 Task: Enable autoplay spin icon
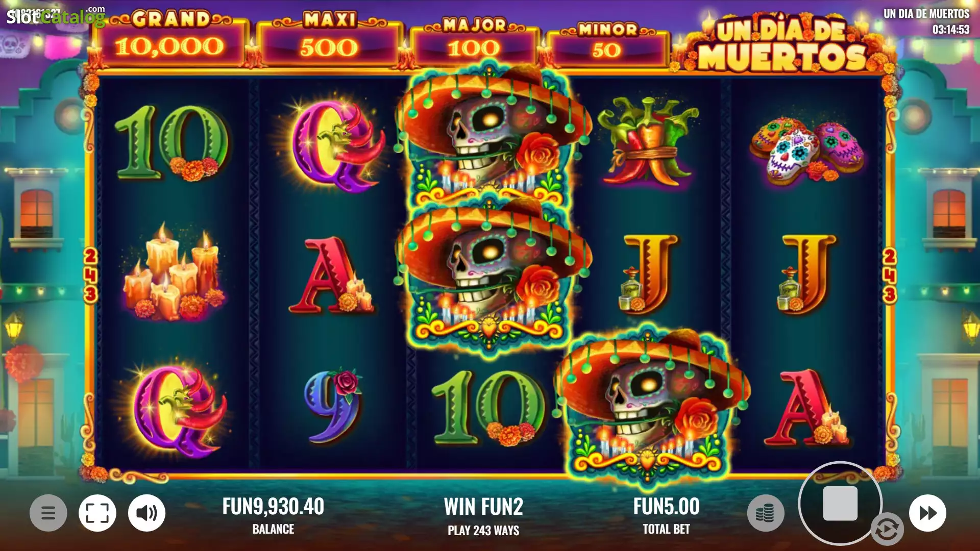click(887, 530)
